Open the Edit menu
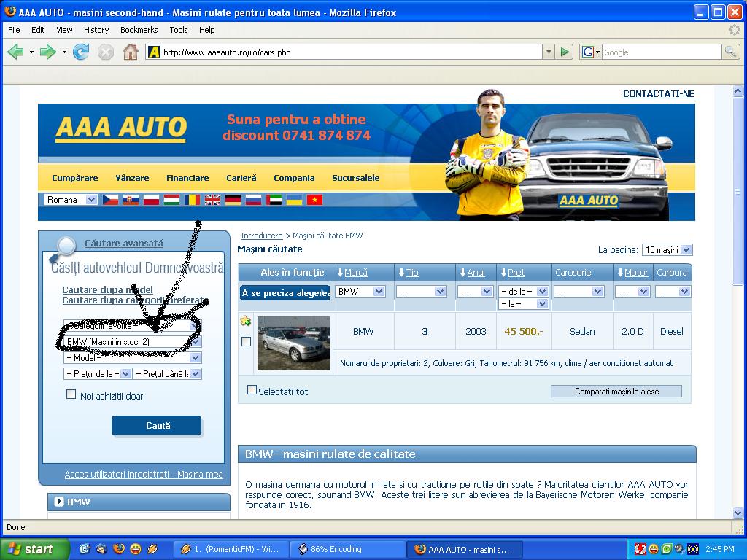This screenshot has height=560, width=747. 38,30
